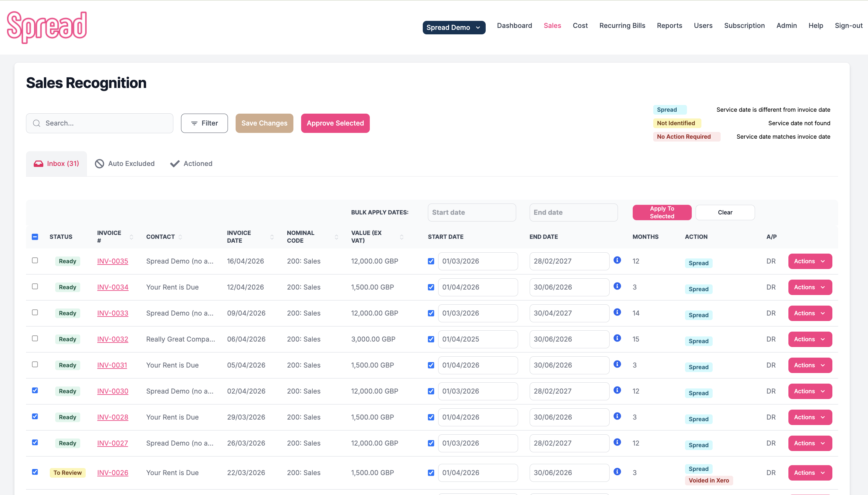Click the select-all checkbox in the table header
This screenshot has width=868, height=495.
pos(35,237)
